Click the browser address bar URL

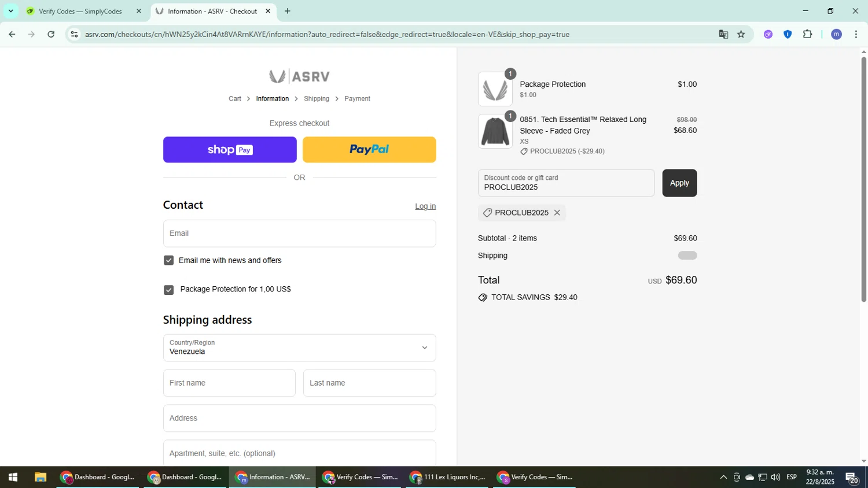point(327,35)
